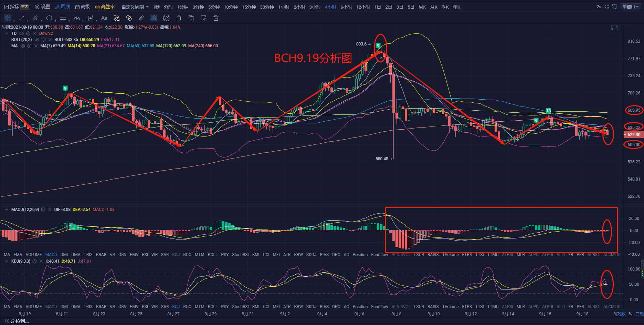Expand ellipse tool submenu arrow

54,21
